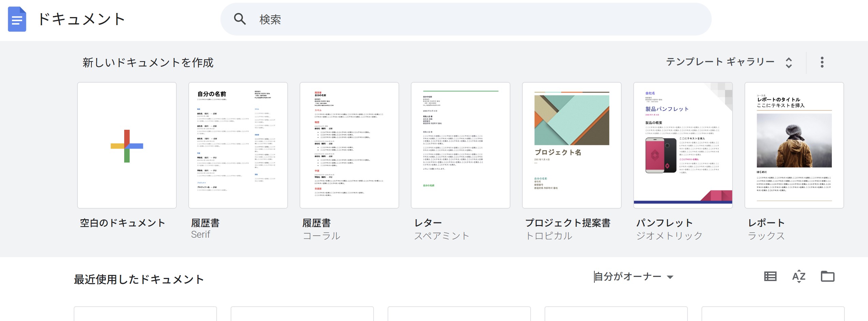The width and height of the screenshot is (868, 321).
Task: Click the colorful plus blank document icon
Action: pos(127,146)
